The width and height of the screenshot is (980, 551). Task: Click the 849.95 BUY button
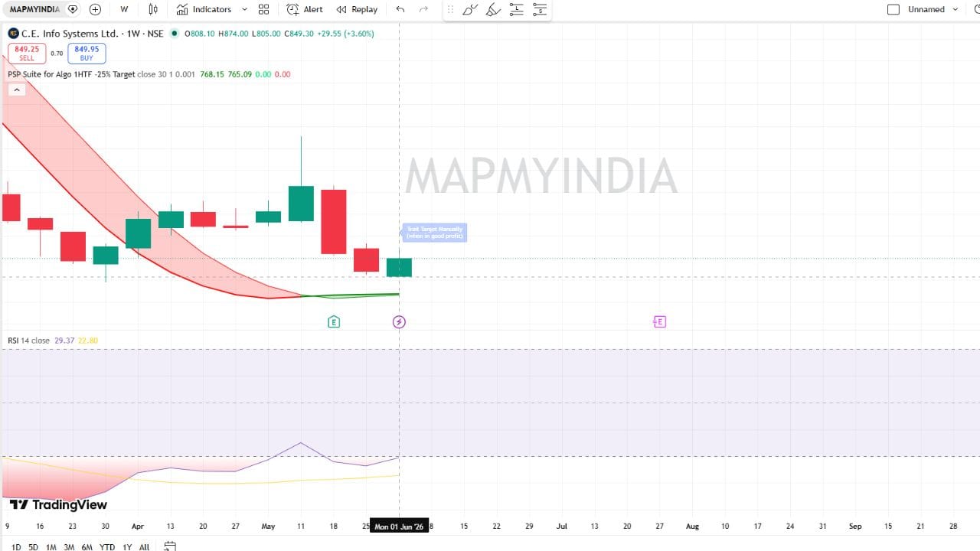tap(87, 53)
